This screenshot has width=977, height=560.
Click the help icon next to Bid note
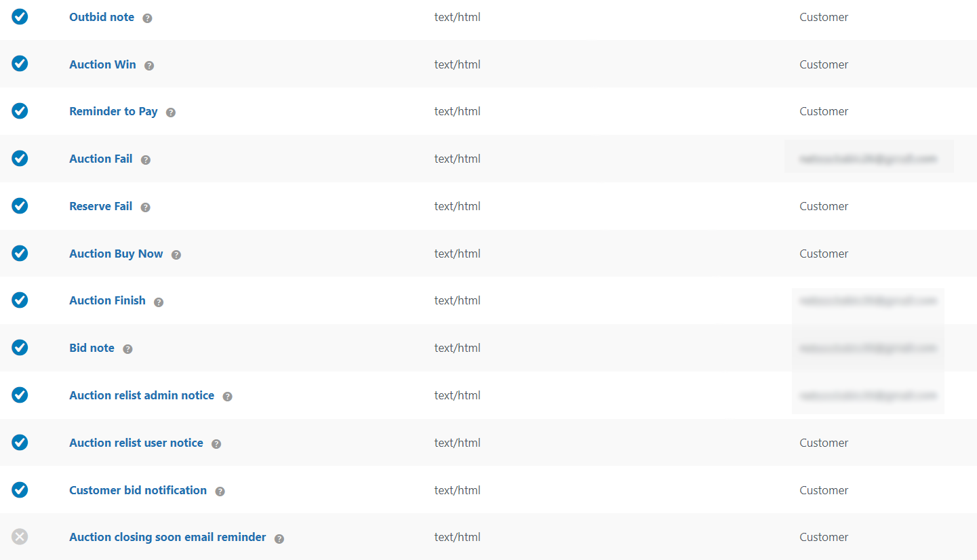click(127, 349)
